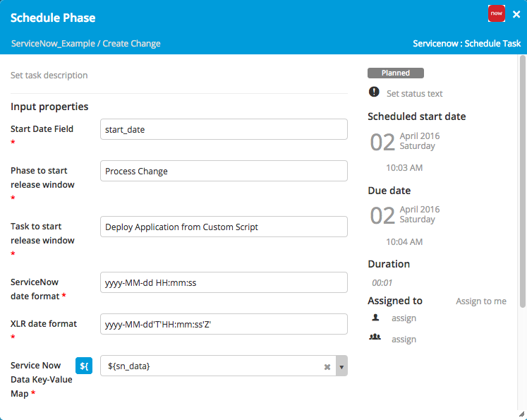Clear the ${sn_data} selection with the x icon

point(327,367)
